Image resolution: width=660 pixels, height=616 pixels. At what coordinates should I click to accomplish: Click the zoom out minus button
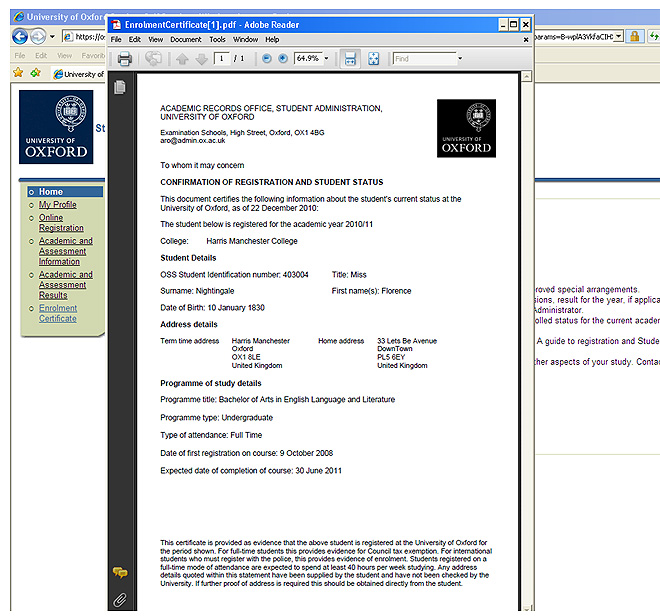pos(267,59)
